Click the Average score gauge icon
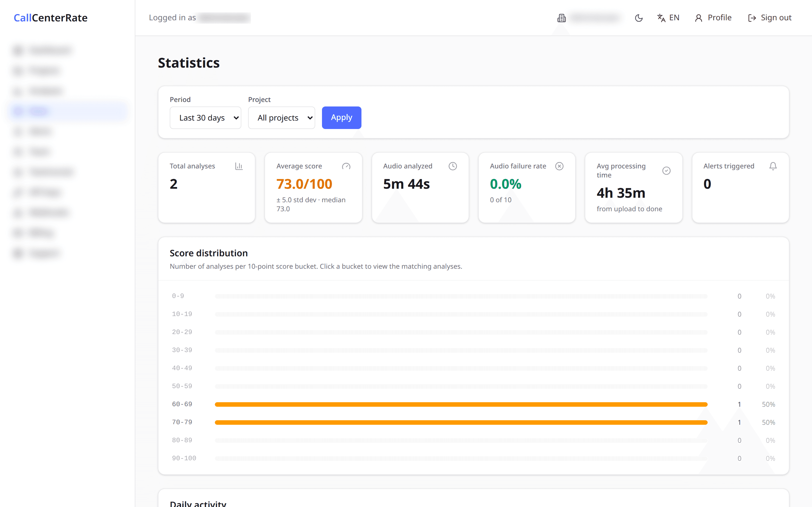 click(x=346, y=166)
